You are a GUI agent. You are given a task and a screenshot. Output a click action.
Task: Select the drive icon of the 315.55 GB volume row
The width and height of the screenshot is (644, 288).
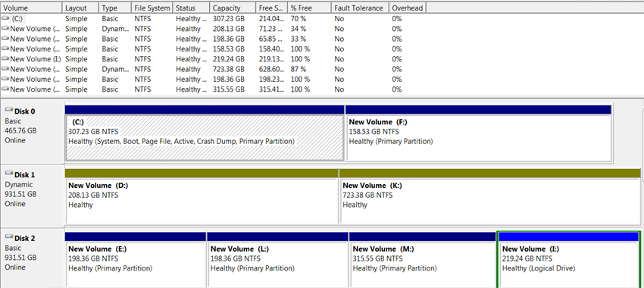click(5, 89)
